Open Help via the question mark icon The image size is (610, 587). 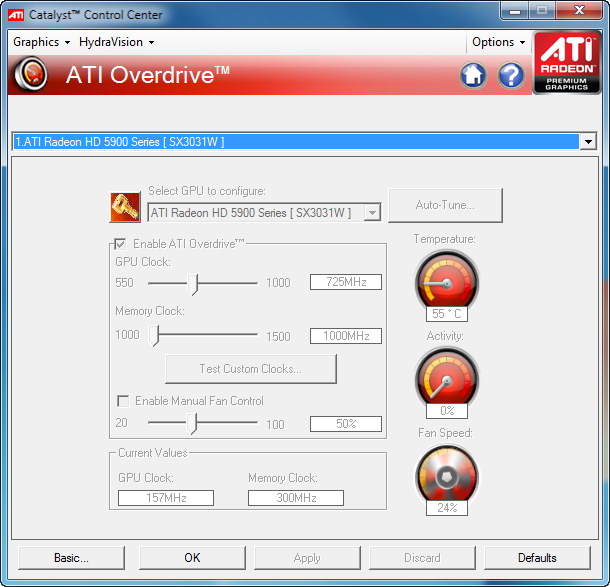[511, 75]
